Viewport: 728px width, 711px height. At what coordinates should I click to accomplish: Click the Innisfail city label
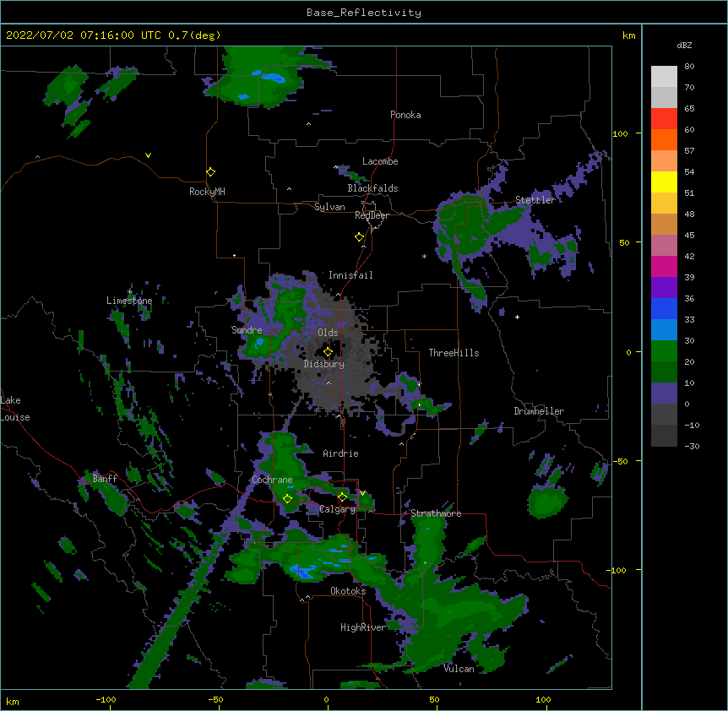point(350,275)
